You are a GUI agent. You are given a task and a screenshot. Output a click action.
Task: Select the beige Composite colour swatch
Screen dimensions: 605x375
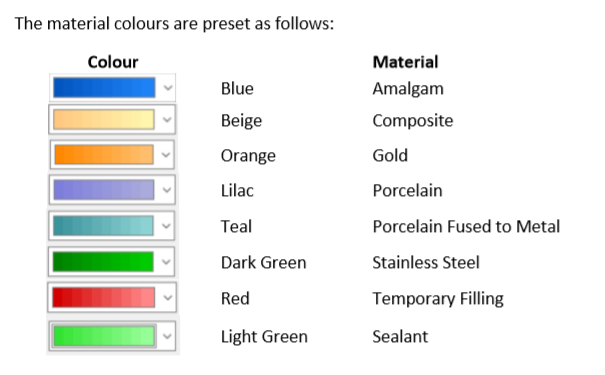(x=104, y=120)
